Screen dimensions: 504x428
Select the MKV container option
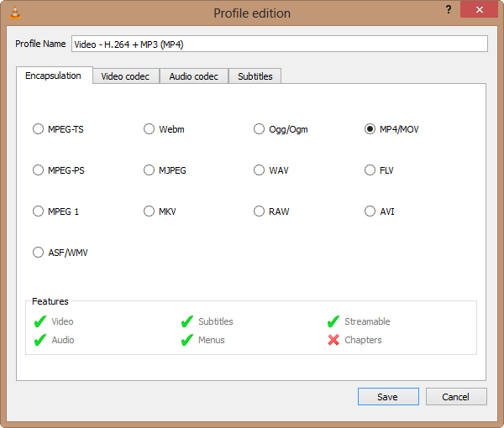click(x=149, y=211)
